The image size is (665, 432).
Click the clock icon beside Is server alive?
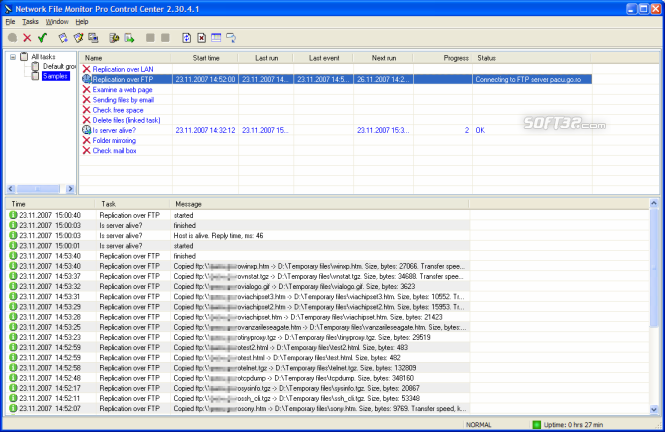[x=87, y=130]
